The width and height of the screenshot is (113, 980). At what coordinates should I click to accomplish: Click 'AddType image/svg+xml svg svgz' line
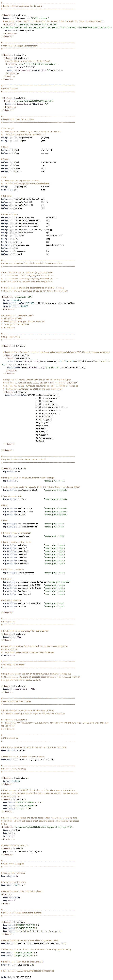tap(25, 187)
